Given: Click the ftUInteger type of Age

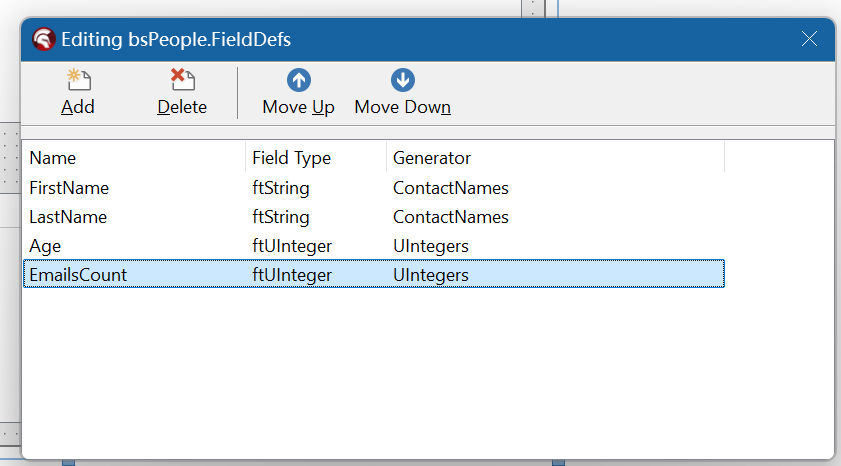Looking at the screenshot, I should pyautogui.click(x=292, y=246).
